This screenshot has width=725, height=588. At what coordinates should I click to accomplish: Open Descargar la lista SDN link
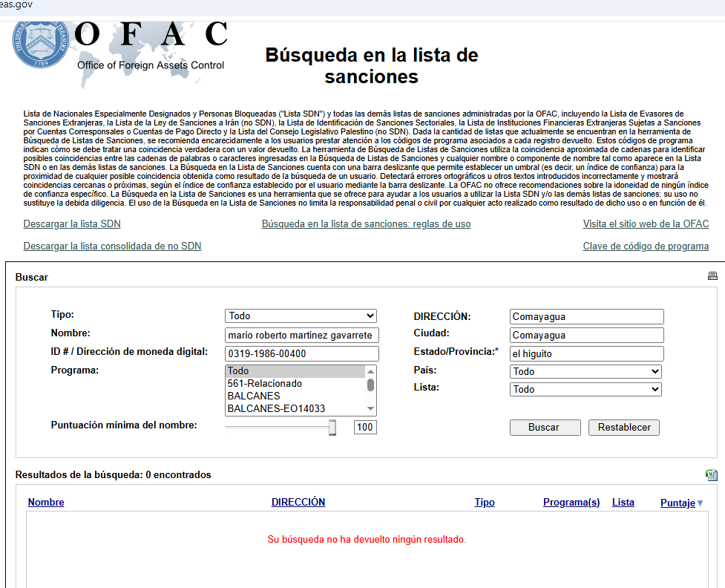pos(72,224)
